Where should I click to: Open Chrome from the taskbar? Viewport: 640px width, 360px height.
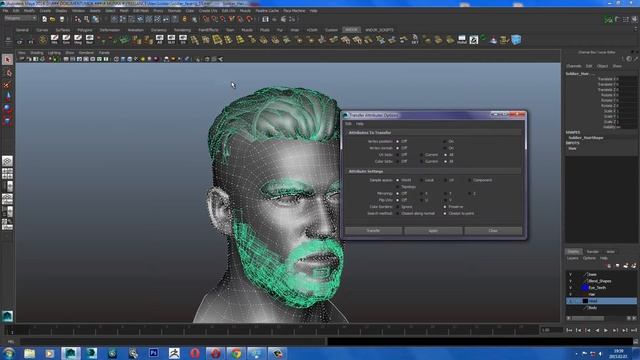(236, 353)
